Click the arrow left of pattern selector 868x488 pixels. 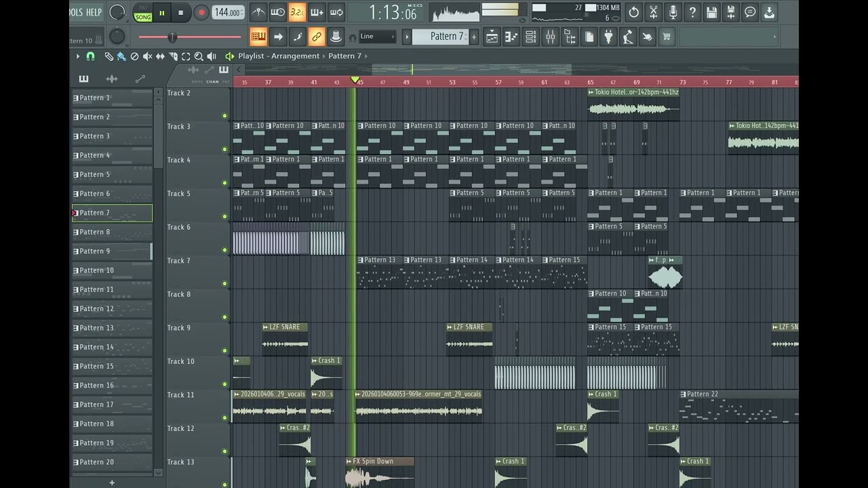click(407, 37)
